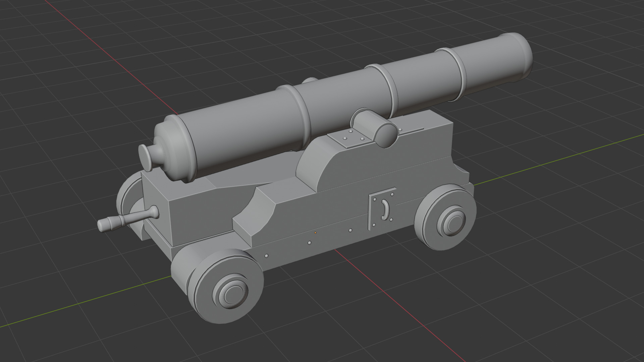
Task: Click the orange object origin dot
Action: click(315, 233)
